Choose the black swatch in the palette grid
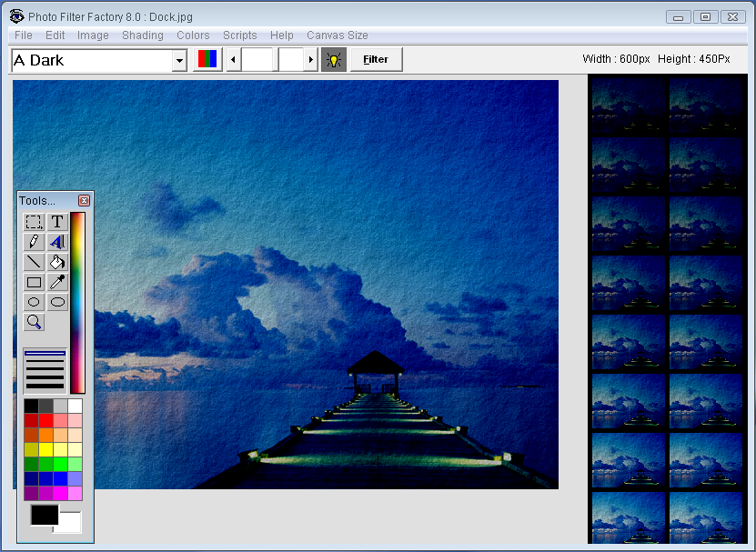The height and width of the screenshot is (552, 756). click(31, 406)
